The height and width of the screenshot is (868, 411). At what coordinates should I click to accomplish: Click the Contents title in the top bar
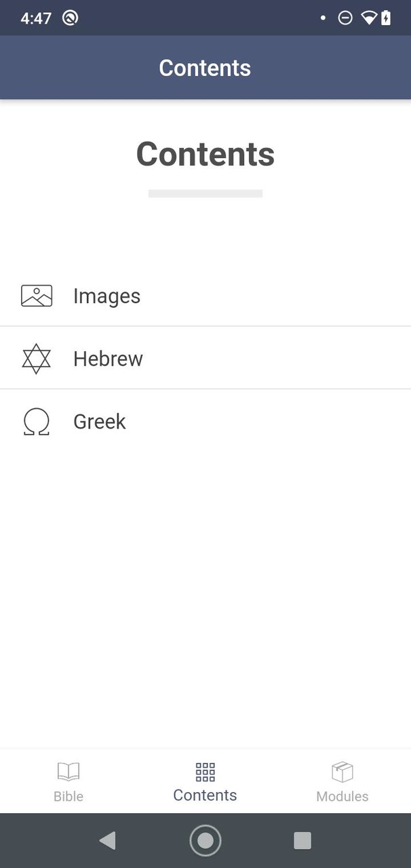click(x=205, y=68)
